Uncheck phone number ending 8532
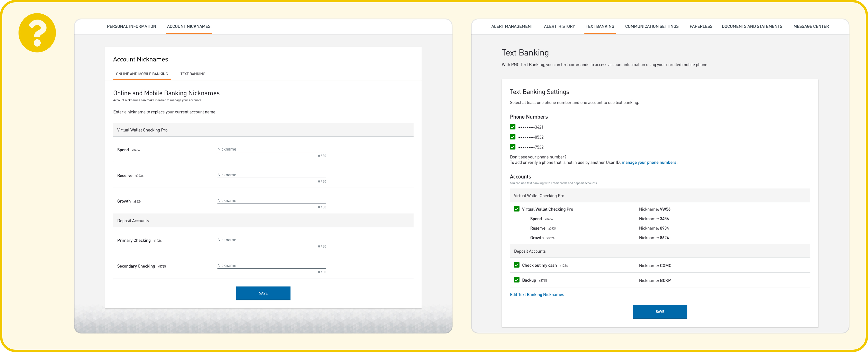The image size is (868, 352). coord(513,137)
